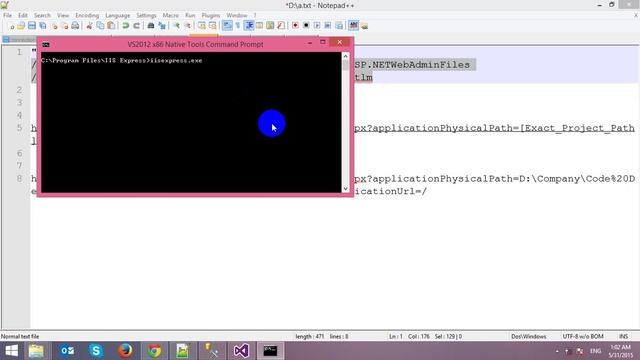Toggle the spell check ABC icon
Screen dimensions: 640x360
(353, 26)
